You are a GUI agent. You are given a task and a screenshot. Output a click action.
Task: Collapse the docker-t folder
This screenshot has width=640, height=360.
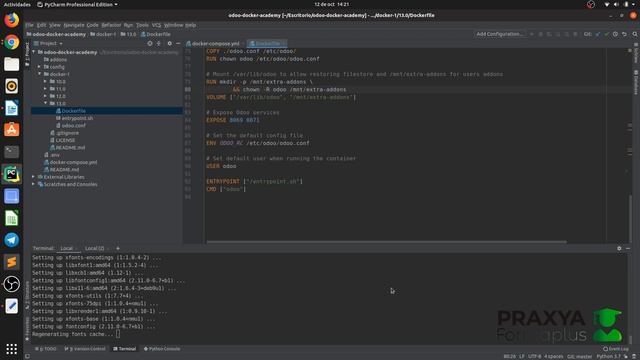pyautogui.click(x=40, y=74)
